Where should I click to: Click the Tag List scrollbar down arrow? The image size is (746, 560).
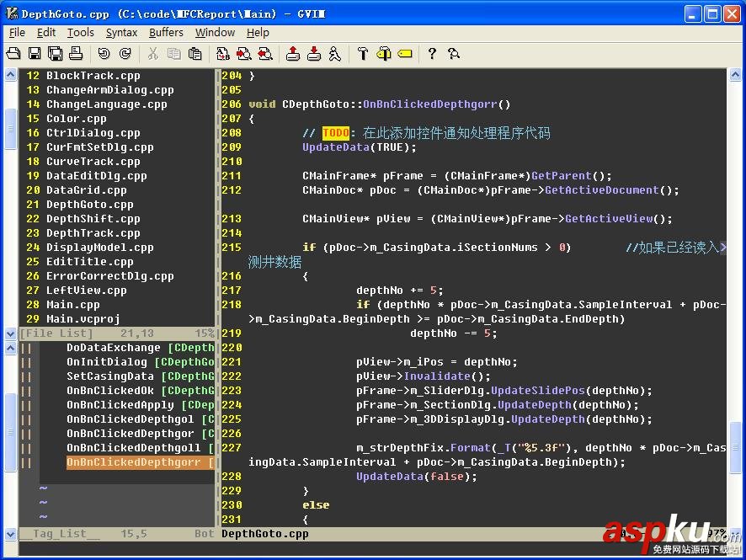point(10,534)
